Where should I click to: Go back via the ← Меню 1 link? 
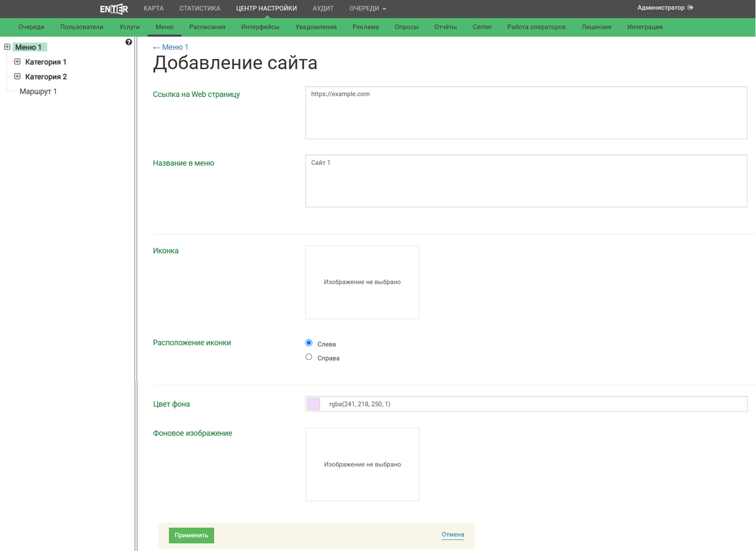pos(170,47)
